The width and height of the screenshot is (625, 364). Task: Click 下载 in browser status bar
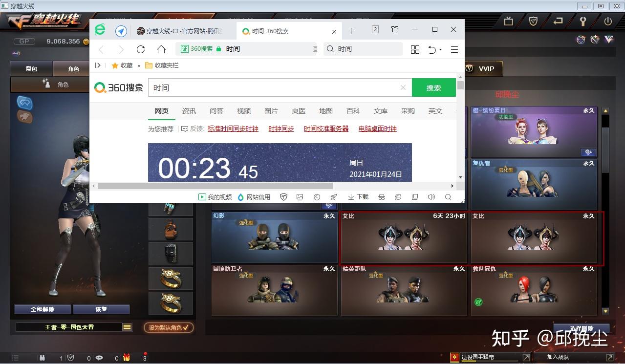[358, 197]
